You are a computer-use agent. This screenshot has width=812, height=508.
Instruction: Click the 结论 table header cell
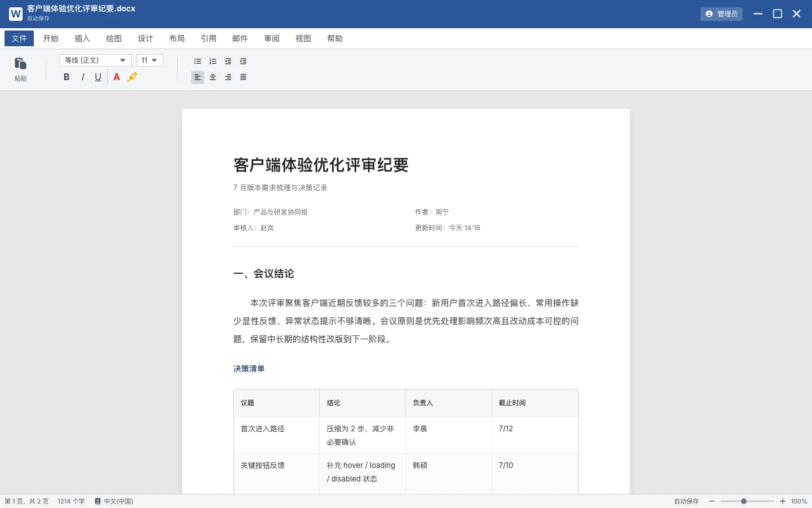pyautogui.click(x=363, y=403)
